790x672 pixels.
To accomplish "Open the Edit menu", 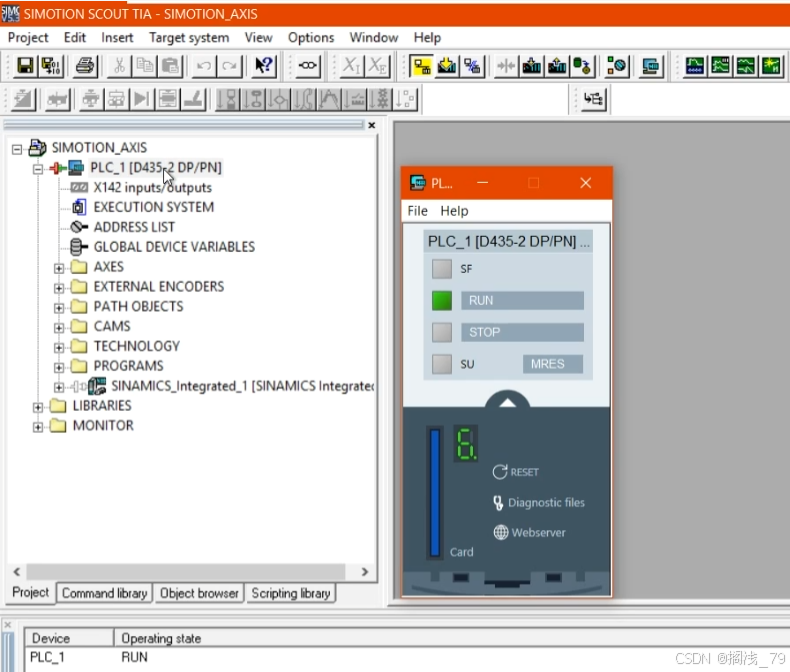I will (75, 37).
